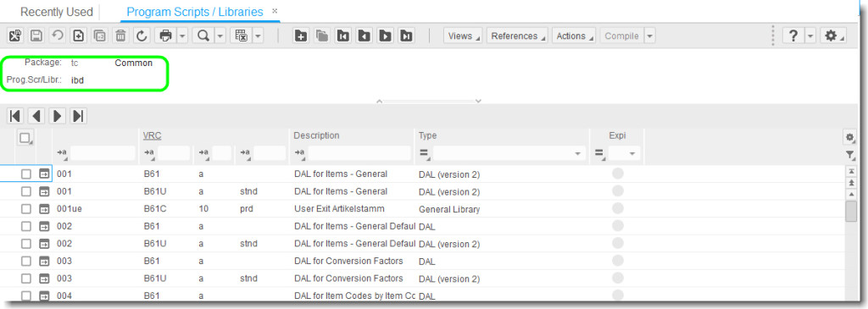Toggle the select-all checkbox in grid header
The width and height of the screenshot is (868, 309).
[25, 138]
